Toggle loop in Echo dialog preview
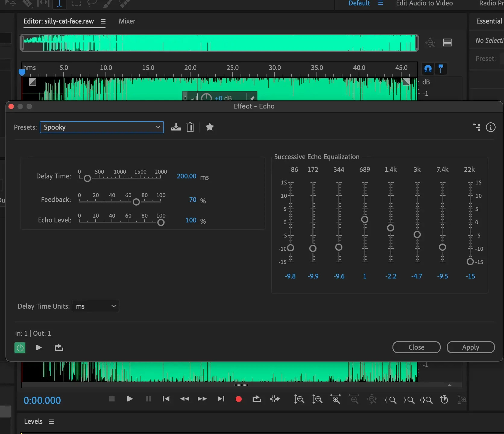The height and width of the screenshot is (434, 504). (x=59, y=348)
